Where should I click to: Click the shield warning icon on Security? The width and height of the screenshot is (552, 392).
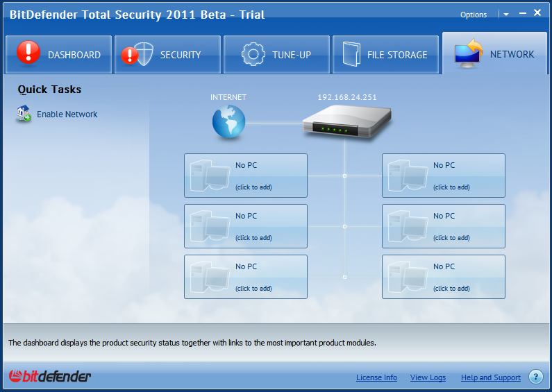(x=137, y=54)
